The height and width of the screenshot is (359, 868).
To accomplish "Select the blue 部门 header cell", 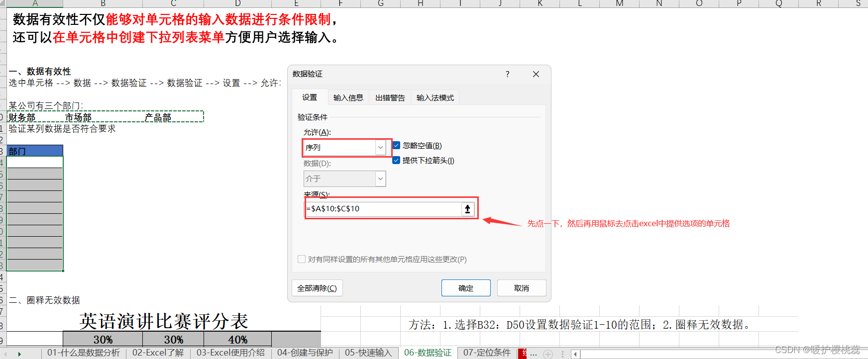I will click(35, 151).
